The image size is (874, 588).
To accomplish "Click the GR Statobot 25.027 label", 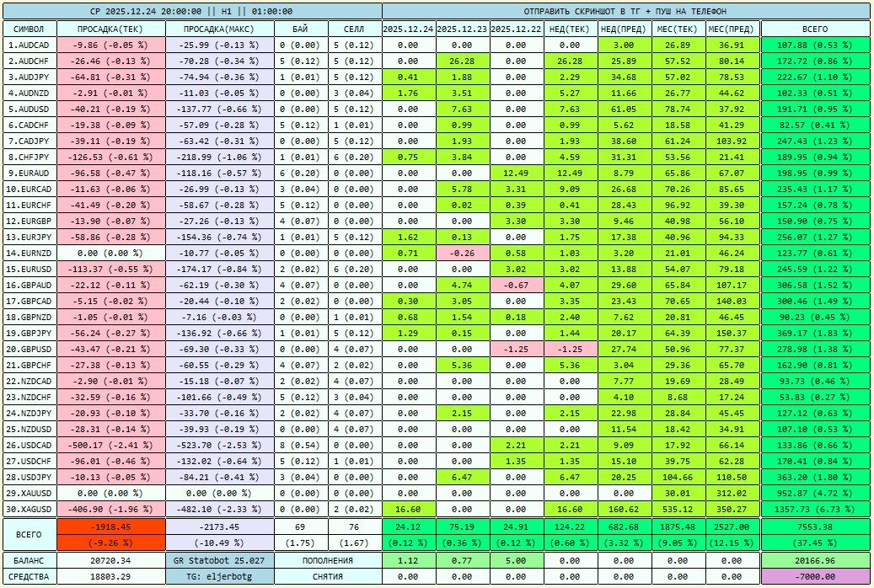I will 219,561.
